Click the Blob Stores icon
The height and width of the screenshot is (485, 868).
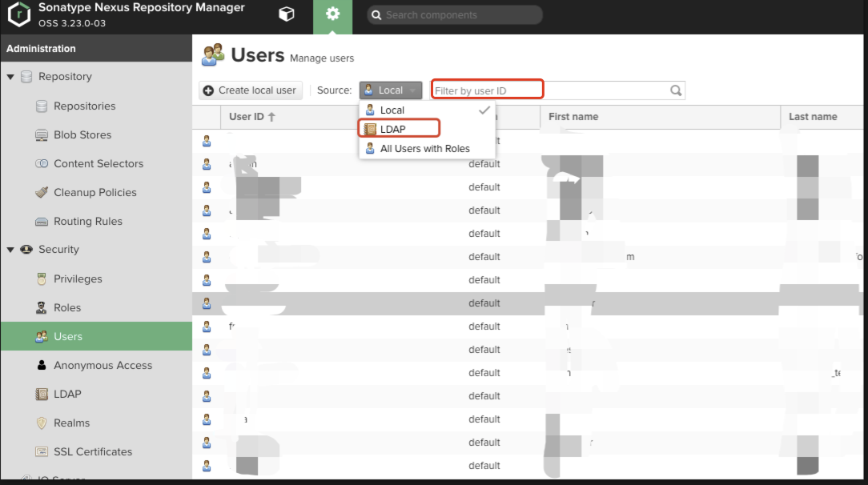(x=42, y=135)
